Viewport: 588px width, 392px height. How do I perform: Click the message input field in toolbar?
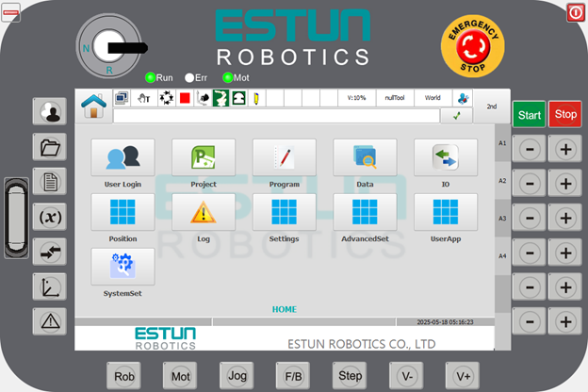276,116
